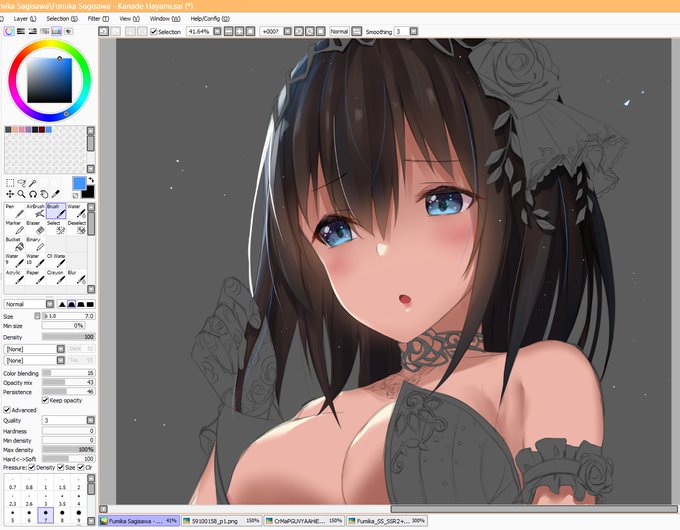Image resolution: width=680 pixels, height=530 pixels.
Task: Adjust the Density slider
Action: (x=69, y=337)
